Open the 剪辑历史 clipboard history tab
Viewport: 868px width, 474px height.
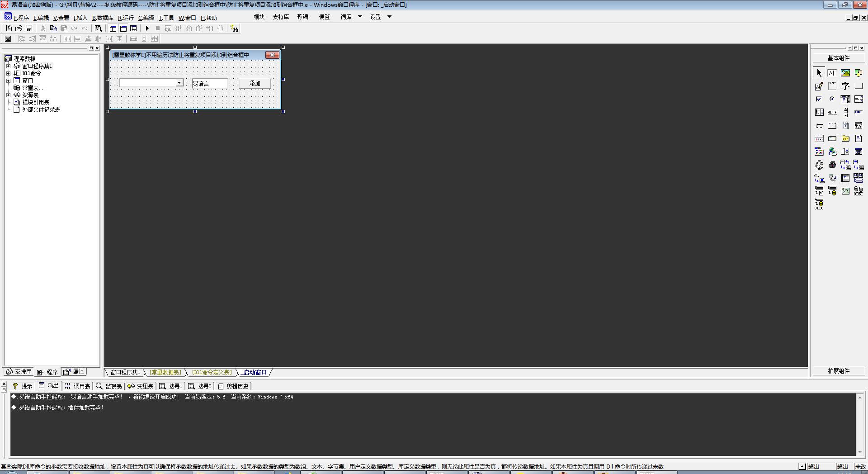pos(233,386)
